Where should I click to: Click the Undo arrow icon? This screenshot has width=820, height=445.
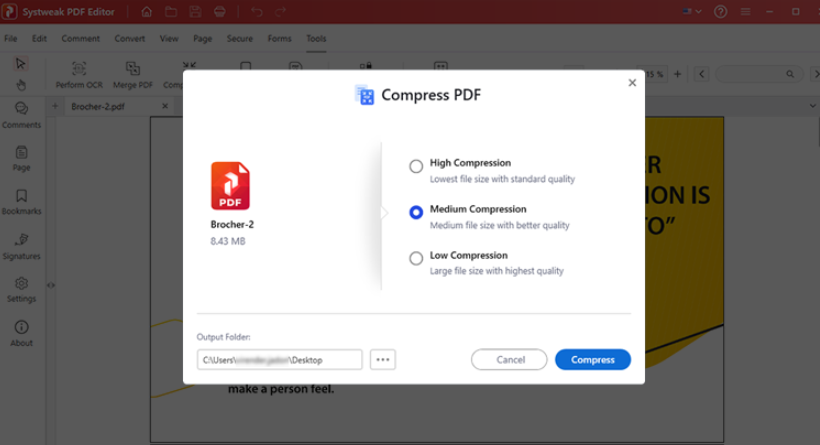click(x=256, y=12)
